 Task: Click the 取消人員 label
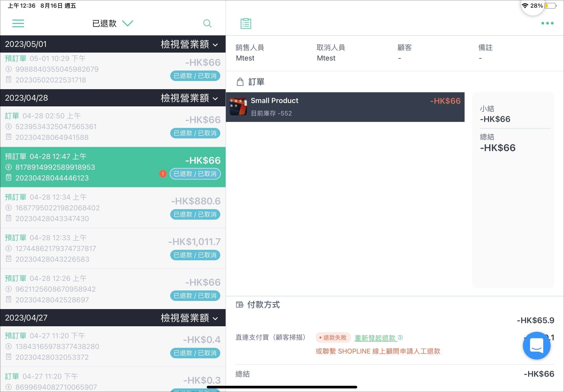click(331, 47)
